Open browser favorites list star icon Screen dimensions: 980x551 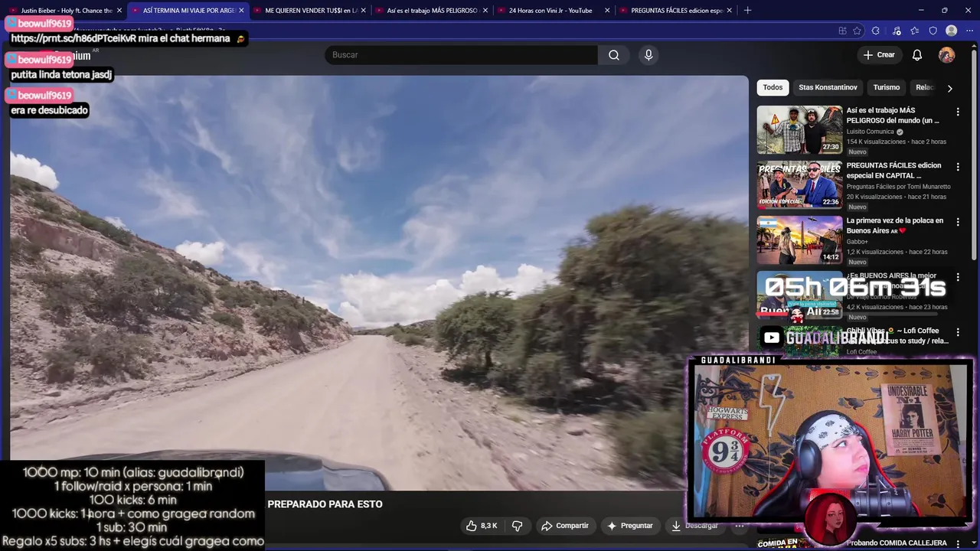pyautogui.click(x=915, y=31)
